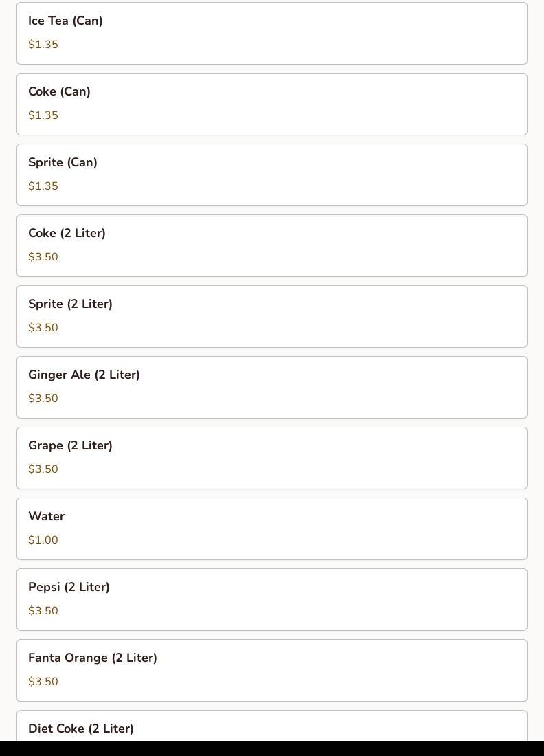This screenshot has height=756, width=544.
Task: Click the $3.50 price under Coke (2 Liter)
Action: pyautogui.click(x=43, y=257)
